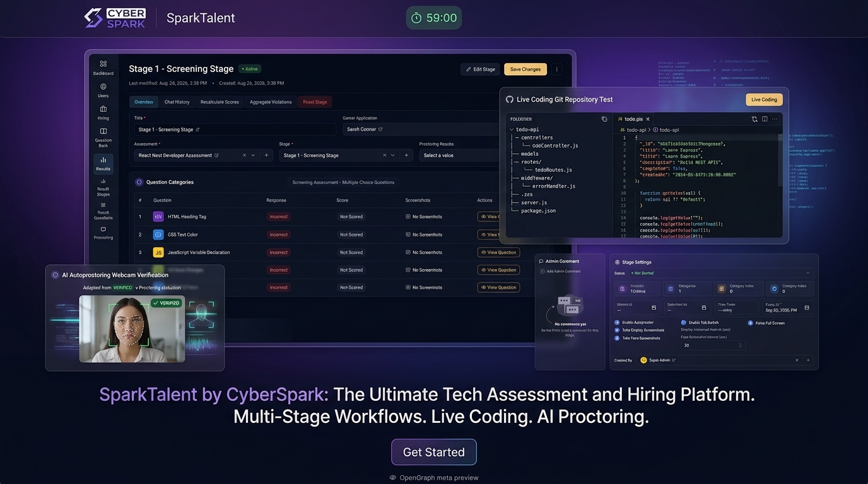This screenshot has width=868, height=484.
Task: Click the stepper arrows on the 30 field
Action: click(x=741, y=345)
